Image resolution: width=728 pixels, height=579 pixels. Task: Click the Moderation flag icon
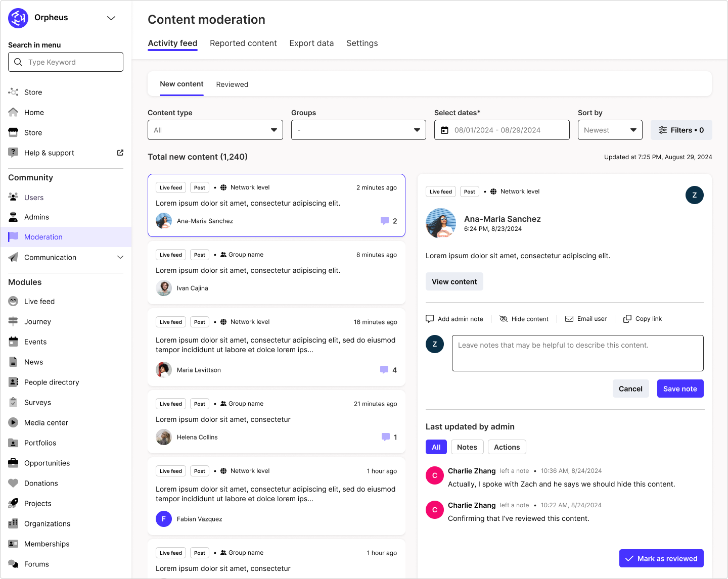coord(13,236)
